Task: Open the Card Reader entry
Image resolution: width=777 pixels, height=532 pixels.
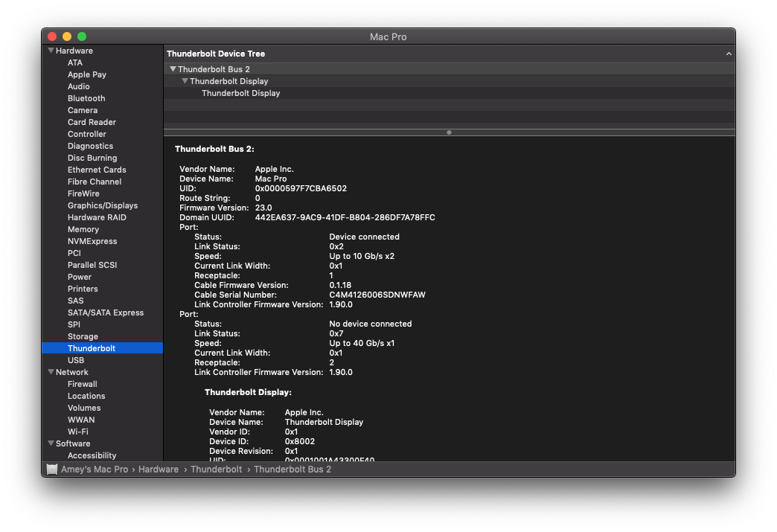Action: coord(92,122)
